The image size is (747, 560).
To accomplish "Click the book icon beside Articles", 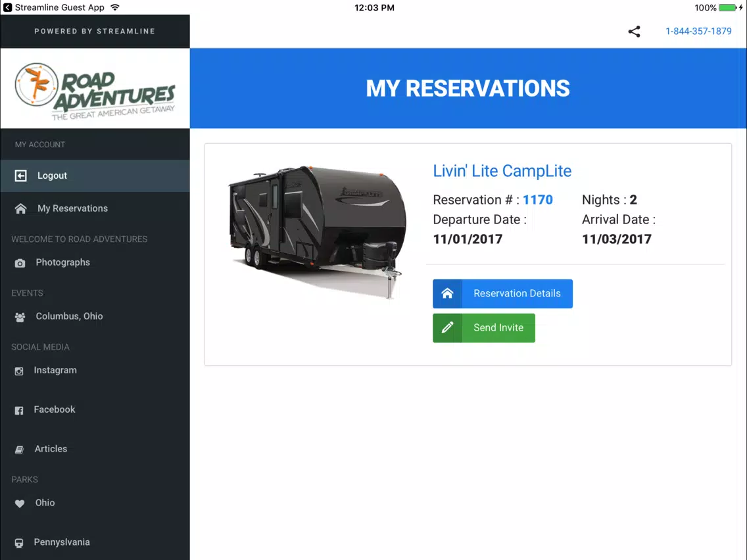I will tap(19, 450).
